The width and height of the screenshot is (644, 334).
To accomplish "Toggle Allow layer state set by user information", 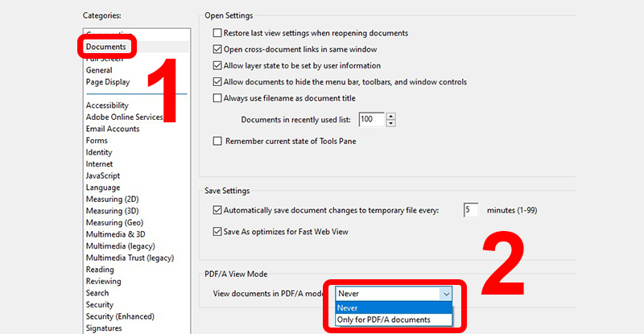I will pyautogui.click(x=217, y=66).
